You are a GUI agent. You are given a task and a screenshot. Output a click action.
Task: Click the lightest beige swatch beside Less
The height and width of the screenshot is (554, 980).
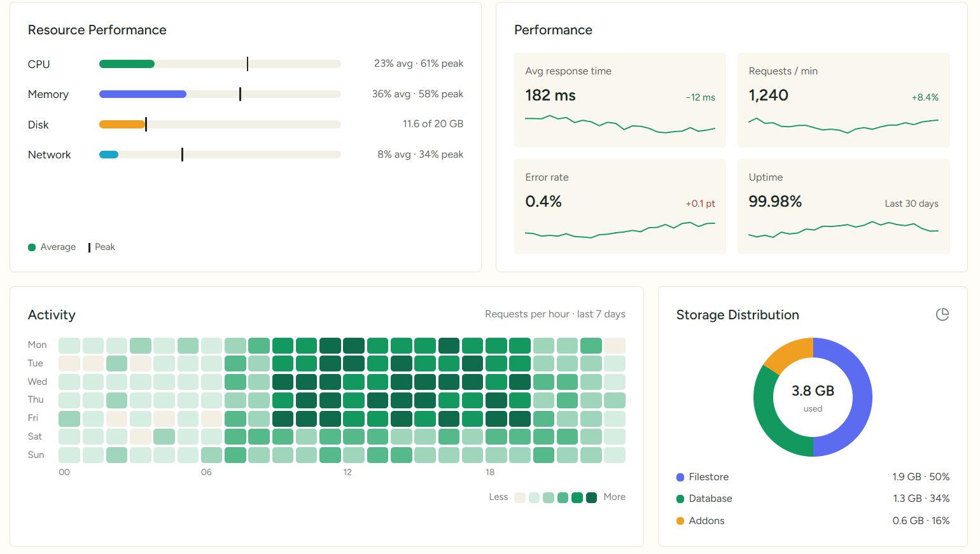[520, 497]
